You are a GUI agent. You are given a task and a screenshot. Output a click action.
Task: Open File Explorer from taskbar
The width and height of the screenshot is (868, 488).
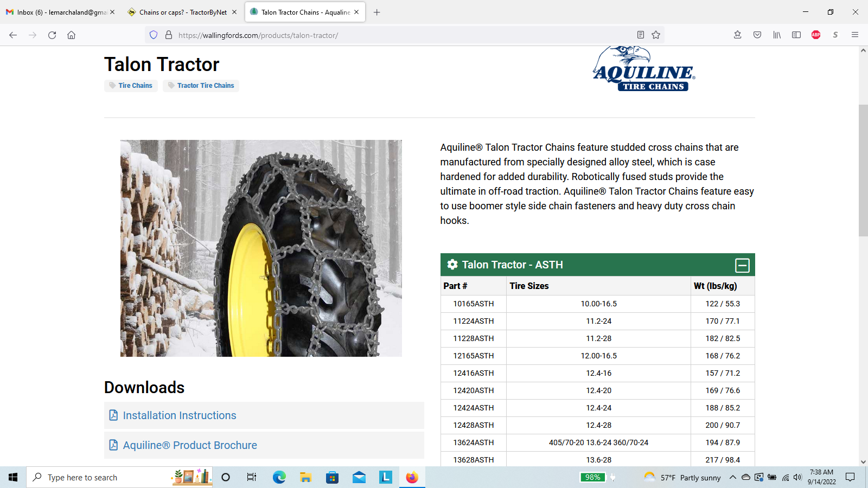point(305,477)
